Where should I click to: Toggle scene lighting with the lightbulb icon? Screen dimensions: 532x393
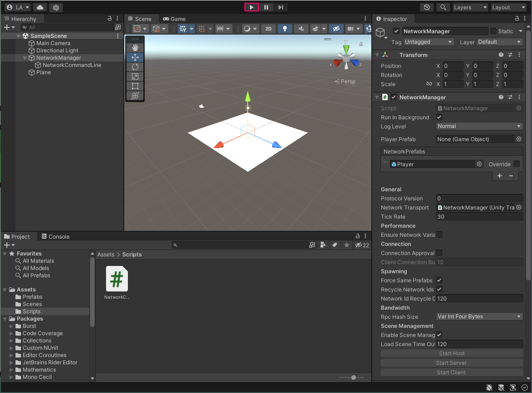285,29
